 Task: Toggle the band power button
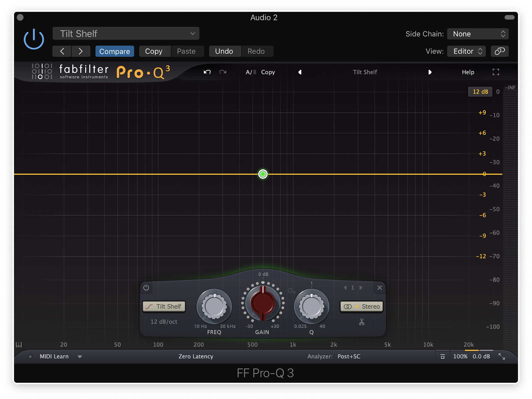(146, 288)
